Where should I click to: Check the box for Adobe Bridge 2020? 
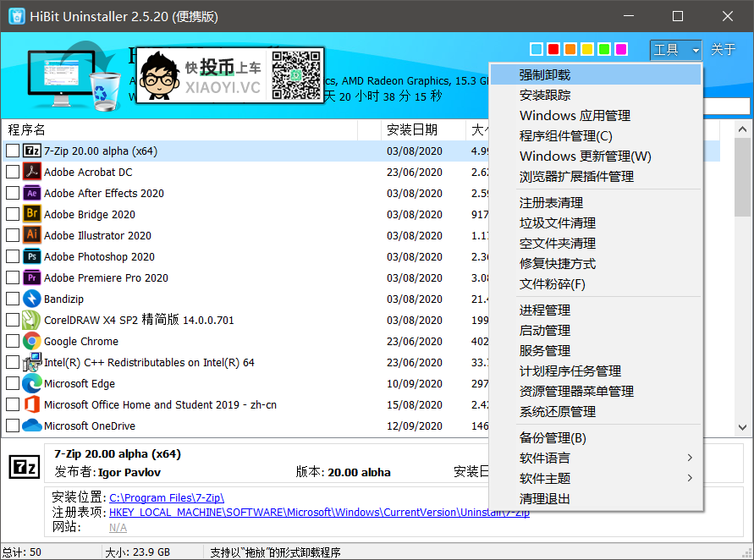(13, 215)
